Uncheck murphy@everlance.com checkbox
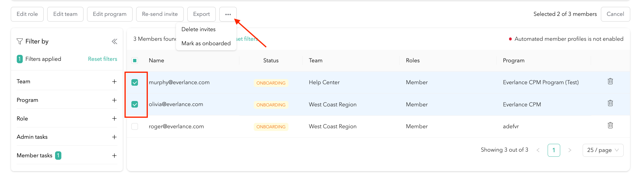This screenshot has height=178, width=644. 135,82
